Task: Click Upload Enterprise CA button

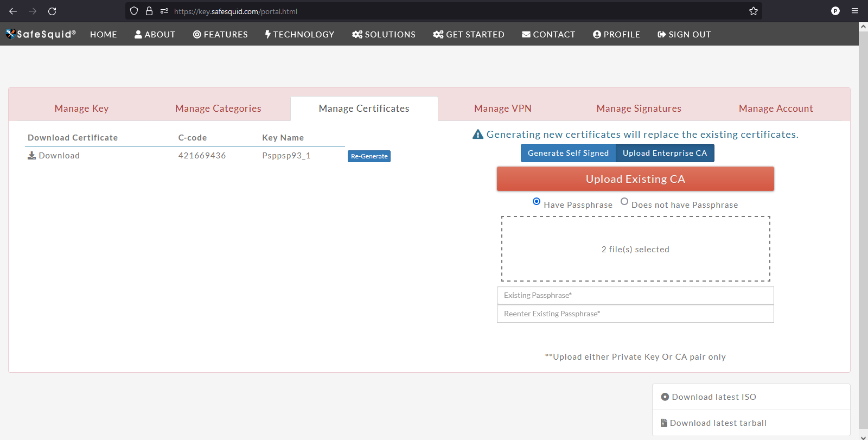Action: pyautogui.click(x=665, y=153)
